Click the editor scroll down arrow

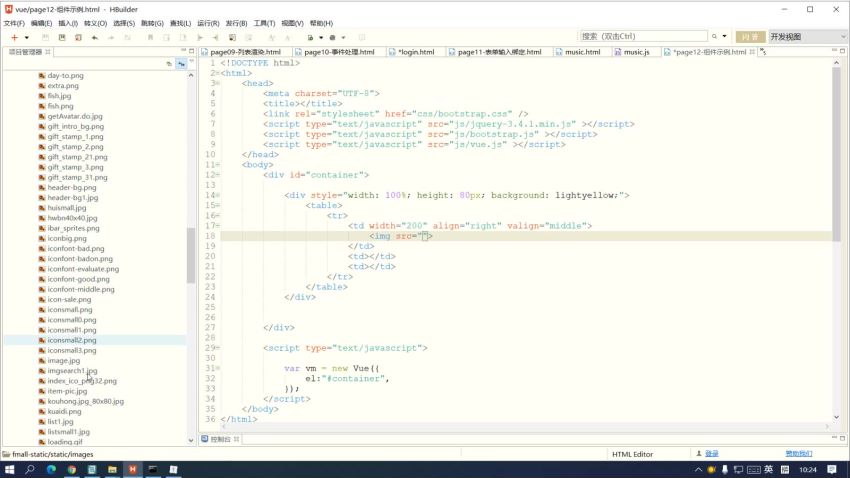(x=836, y=417)
